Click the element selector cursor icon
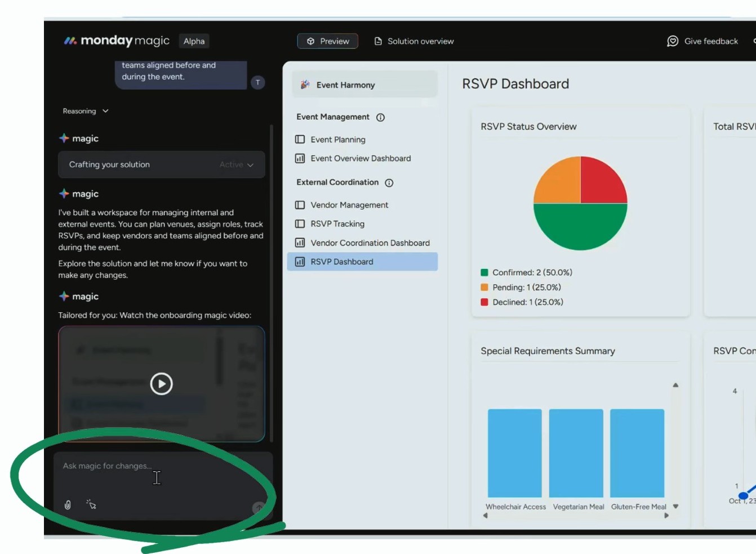This screenshot has height=554, width=756. pyautogui.click(x=91, y=504)
